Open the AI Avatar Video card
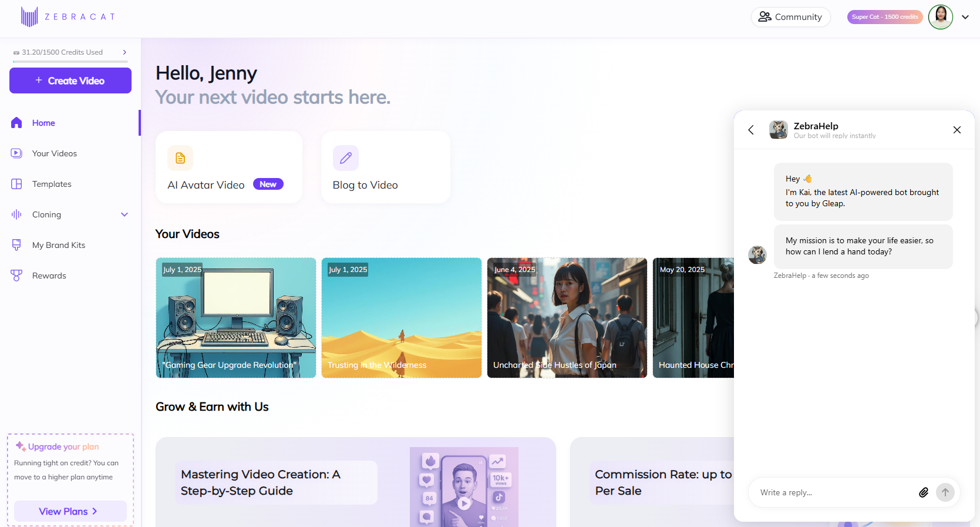 [x=229, y=167]
